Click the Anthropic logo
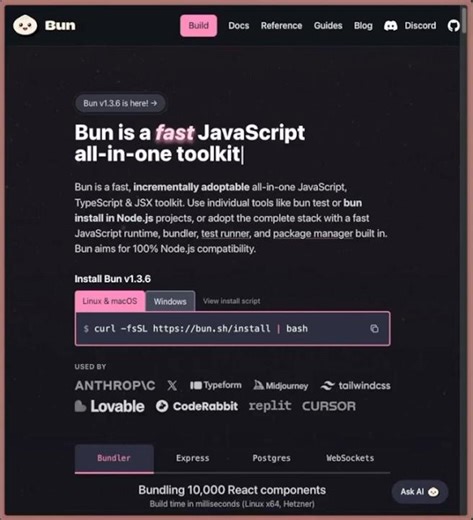 pos(115,386)
